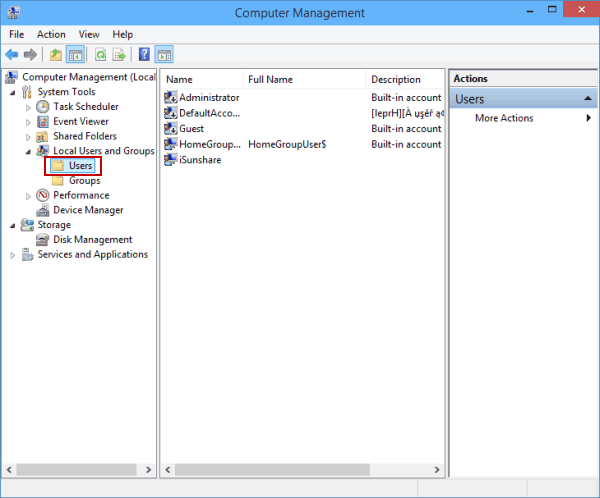
Task: Select the Administrator user account
Action: click(x=208, y=98)
